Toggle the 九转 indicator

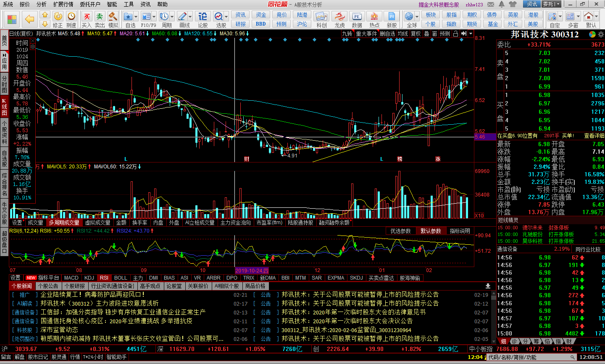click(347, 34)
